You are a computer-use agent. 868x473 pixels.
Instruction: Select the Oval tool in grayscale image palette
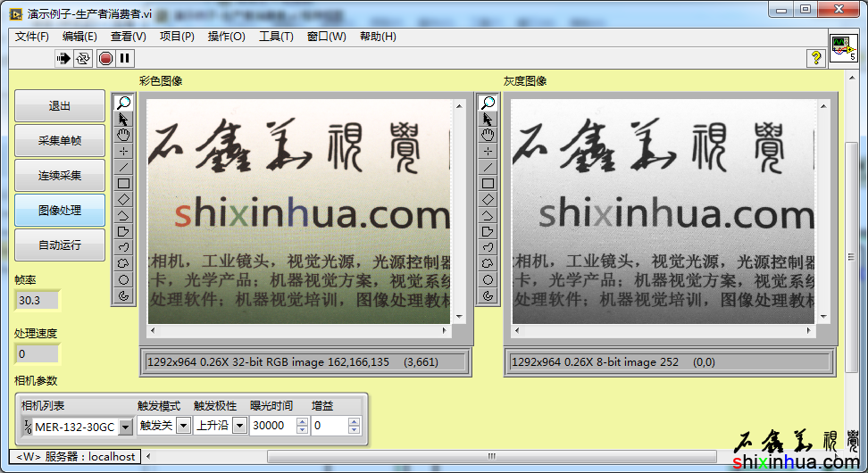pos(488,279)
